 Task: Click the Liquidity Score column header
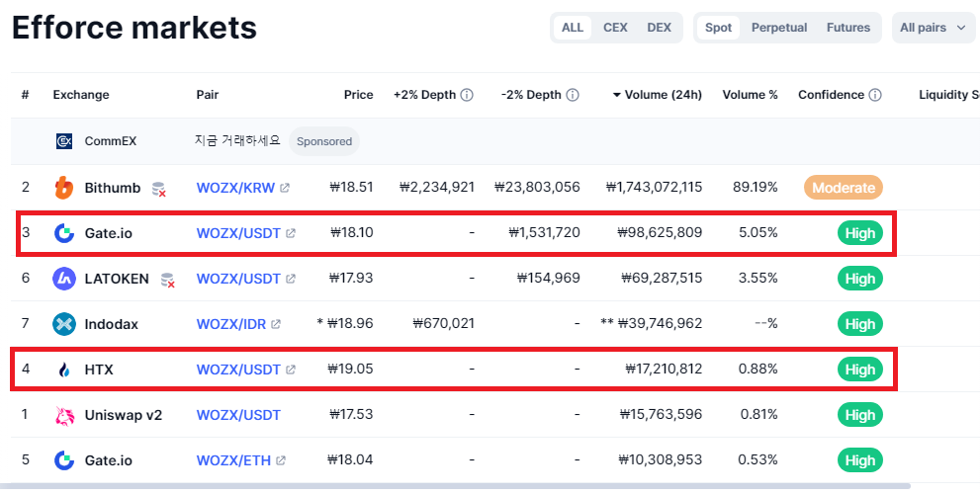tap(949, 95)
